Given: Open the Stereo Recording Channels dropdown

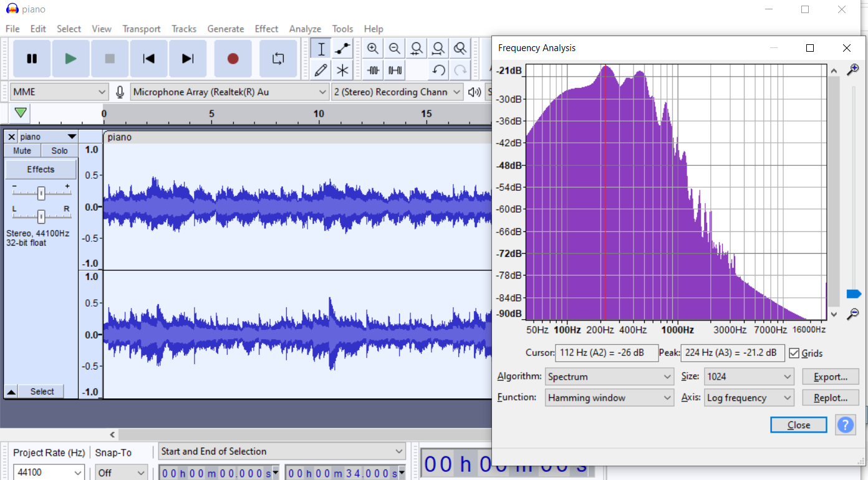Looking at the screenshot, I should point(397,92).
